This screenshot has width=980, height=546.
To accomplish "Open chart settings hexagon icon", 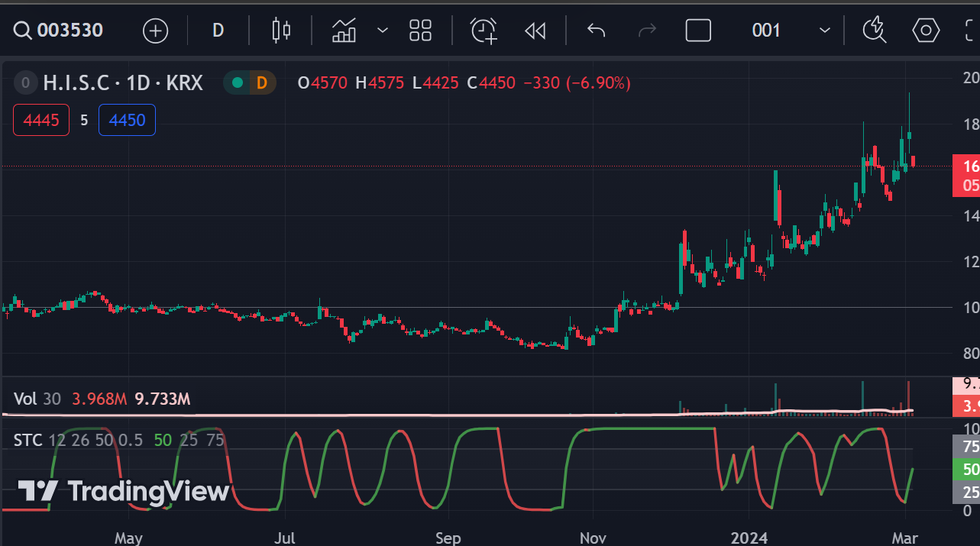I will (926, 31).
